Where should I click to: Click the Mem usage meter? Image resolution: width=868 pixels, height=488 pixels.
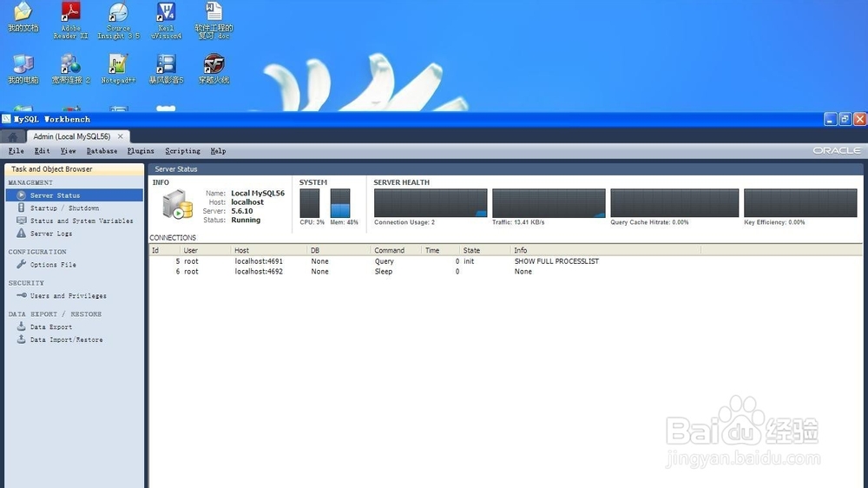[340, 203]
